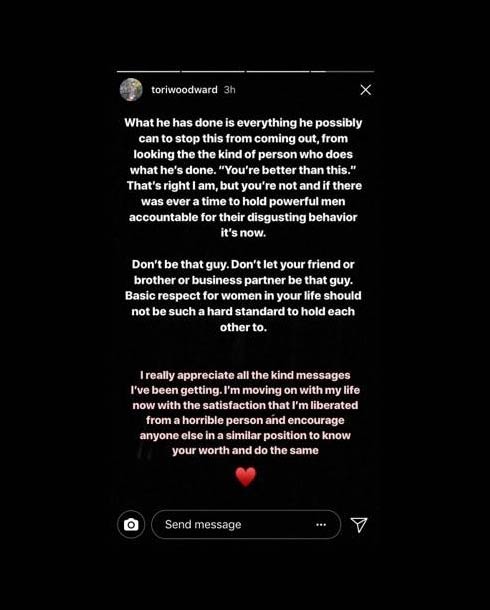
Task: Click the "it's now." text line
Action: pyautogui.click(x=243, y=233)
